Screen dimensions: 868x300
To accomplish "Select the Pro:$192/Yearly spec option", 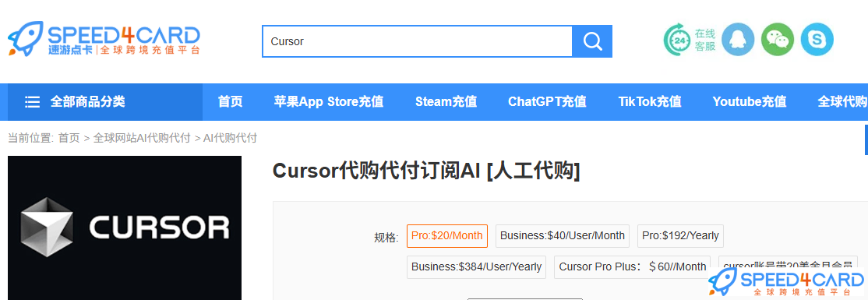I will [680, 236].
